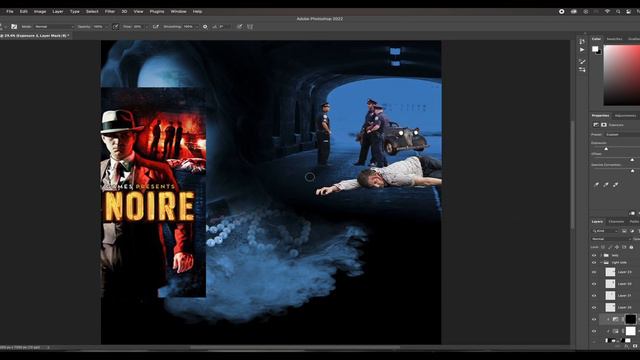This screenshot has width=640, height=360.
Task: Click the Opacity value field
Action: (98, 27)
